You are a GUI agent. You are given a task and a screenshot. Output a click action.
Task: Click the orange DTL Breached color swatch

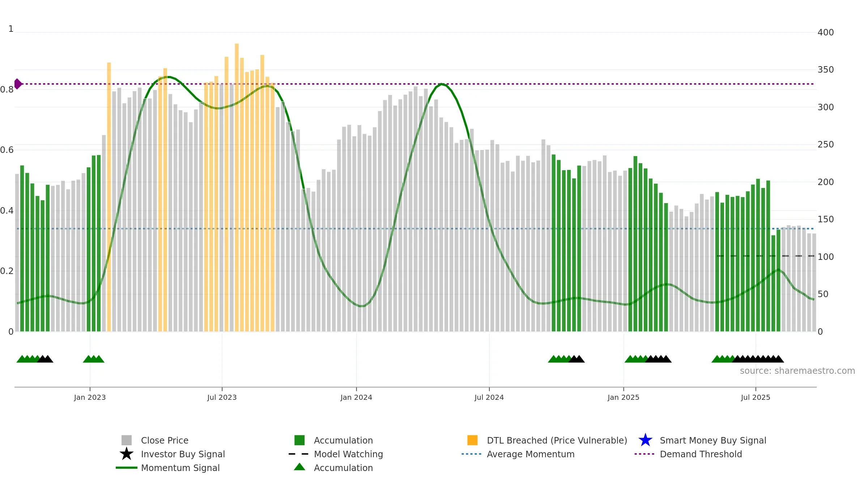click(x=472, y=440)
